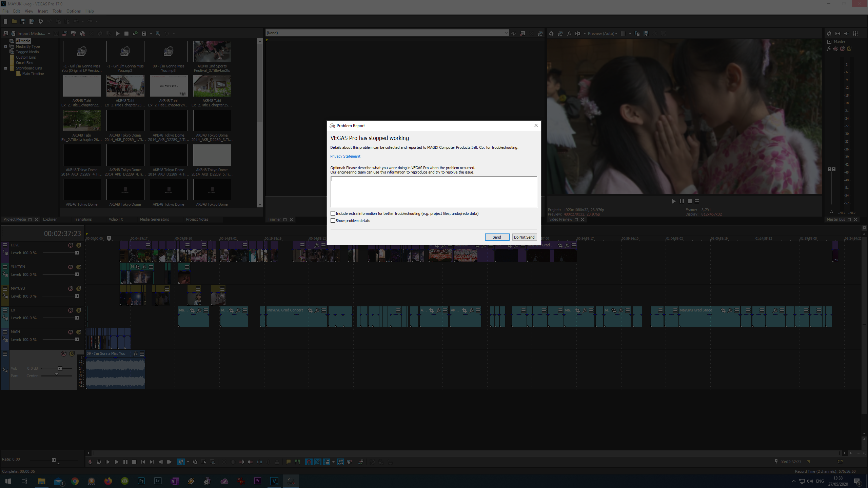
Task: Enable Show problem details checkbox
Action: (333, 221)
